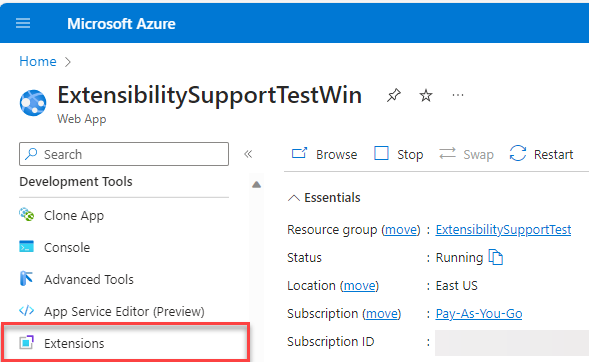
Task: Add web app to favorites star
Action: click(426, 95)
